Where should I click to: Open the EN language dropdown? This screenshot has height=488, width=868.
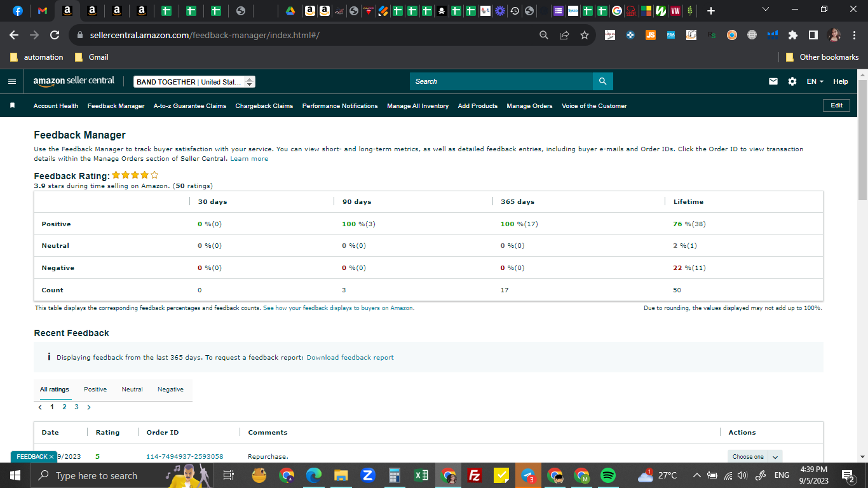815,81
